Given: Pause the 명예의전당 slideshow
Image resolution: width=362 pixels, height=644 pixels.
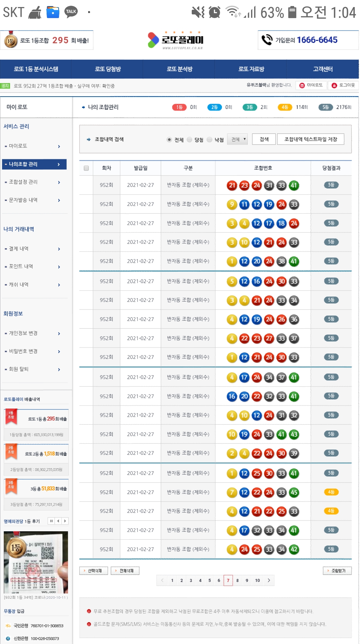Looking at the screenshot, I should (51, 521).
